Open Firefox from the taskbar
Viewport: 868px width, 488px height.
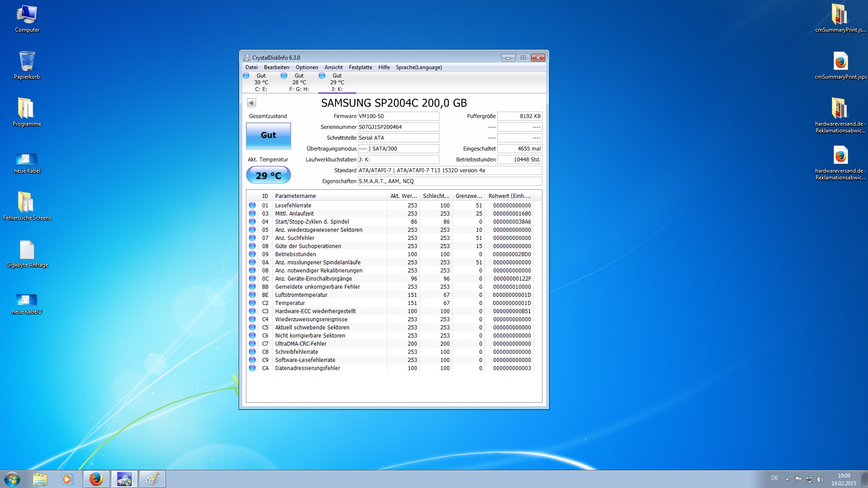(96, 479)
